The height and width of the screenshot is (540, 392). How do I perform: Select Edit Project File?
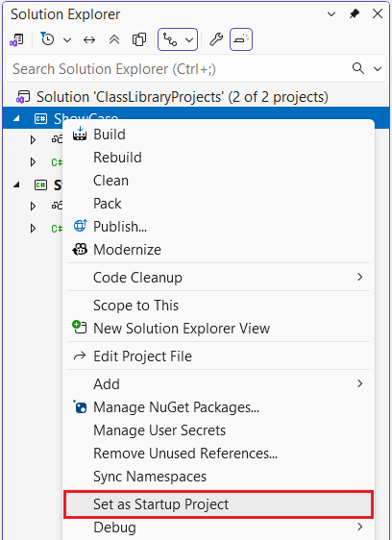(x=219, y=356)
